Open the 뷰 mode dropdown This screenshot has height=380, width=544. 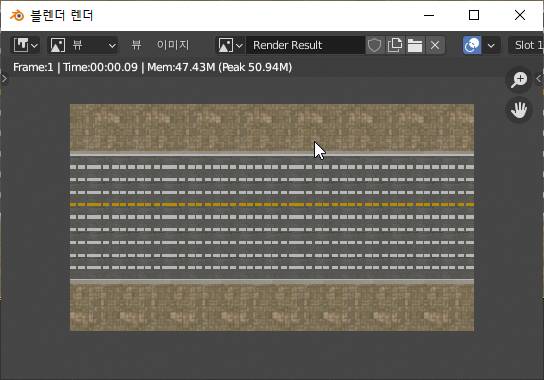click(83, 45)
